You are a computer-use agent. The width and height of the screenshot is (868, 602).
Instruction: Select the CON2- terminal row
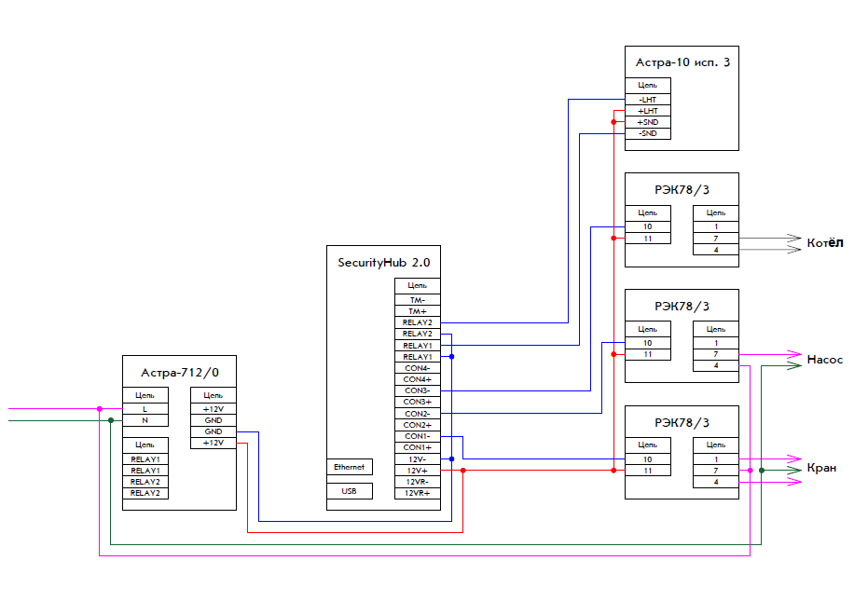coord(417,413)
